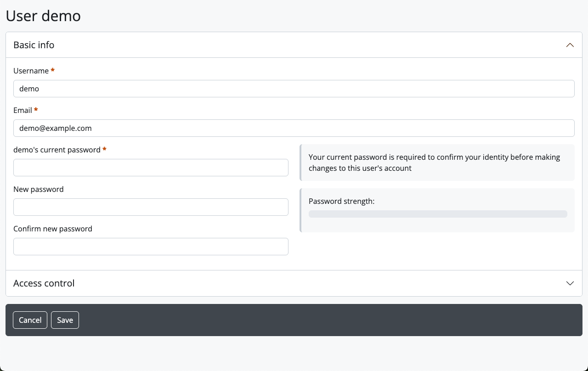Click the Email field label

23,110
